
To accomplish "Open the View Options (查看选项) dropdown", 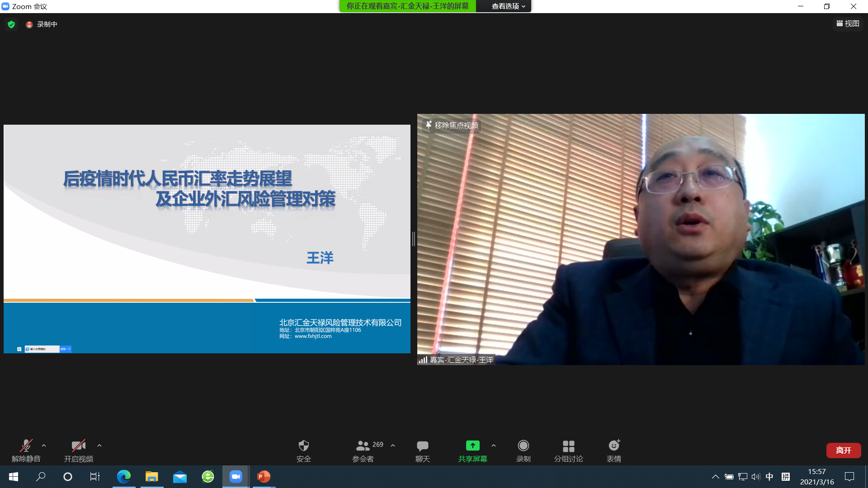I will pos(508,6).
